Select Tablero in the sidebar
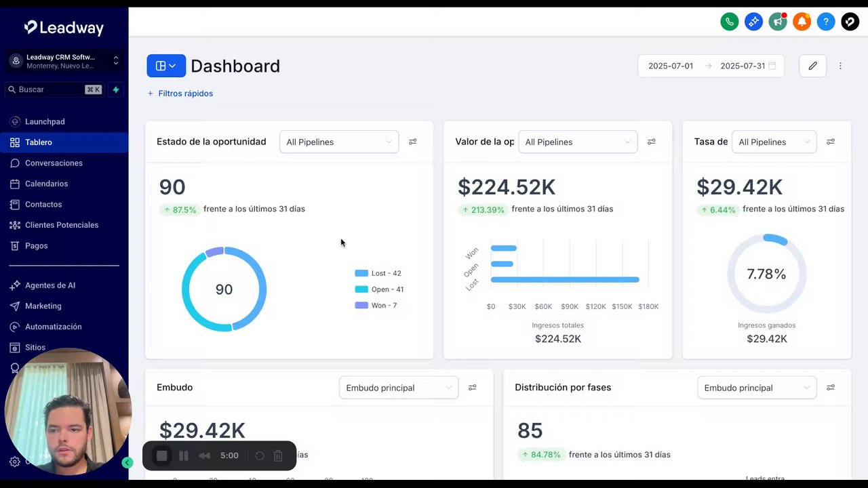 (x=64, y=142)
